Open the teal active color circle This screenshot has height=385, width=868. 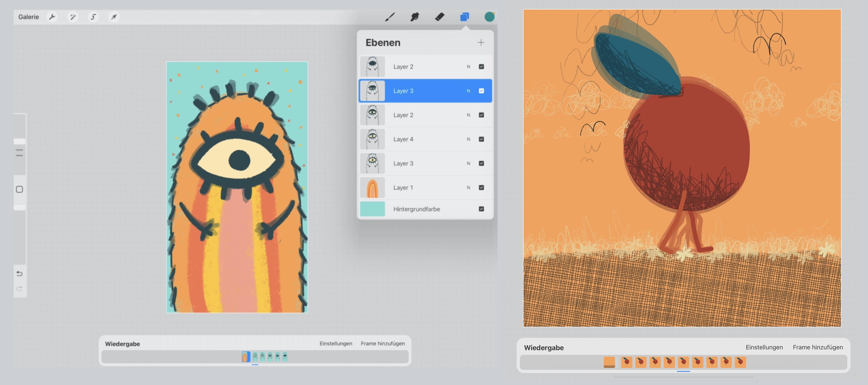point(490,17)
